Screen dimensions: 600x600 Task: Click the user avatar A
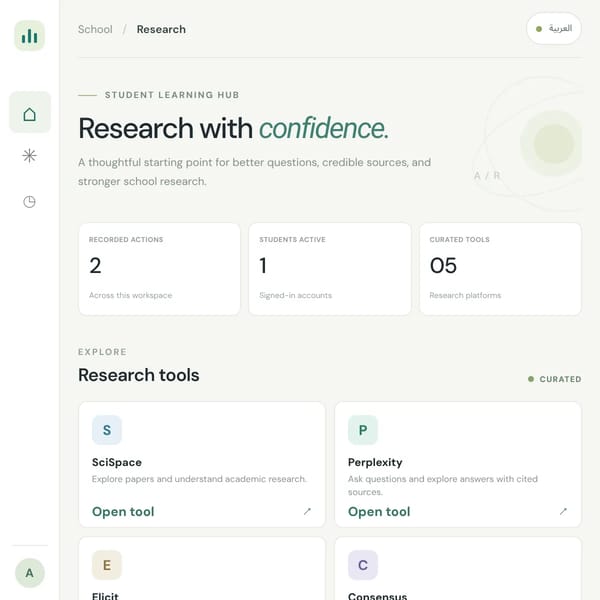click(x=29, y=573)
